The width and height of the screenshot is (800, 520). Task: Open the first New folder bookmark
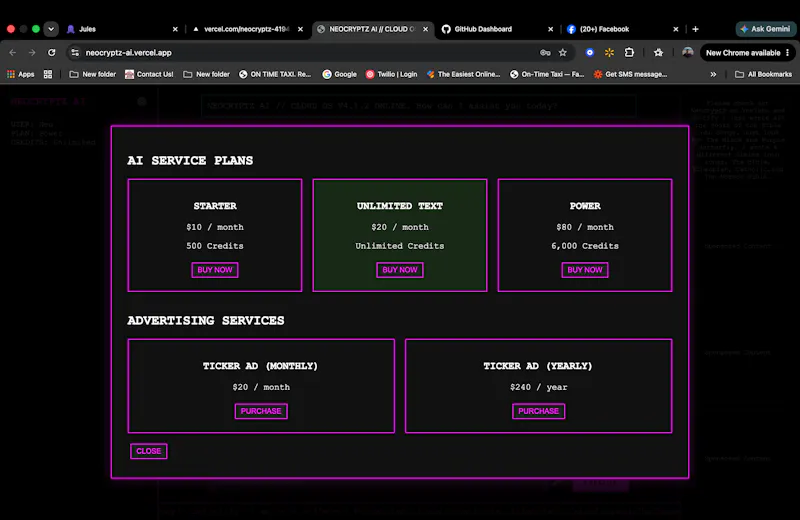point(92,74)
